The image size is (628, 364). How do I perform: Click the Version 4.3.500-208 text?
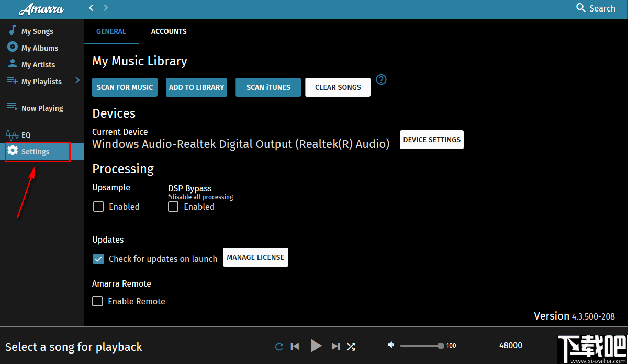(574, 316)
